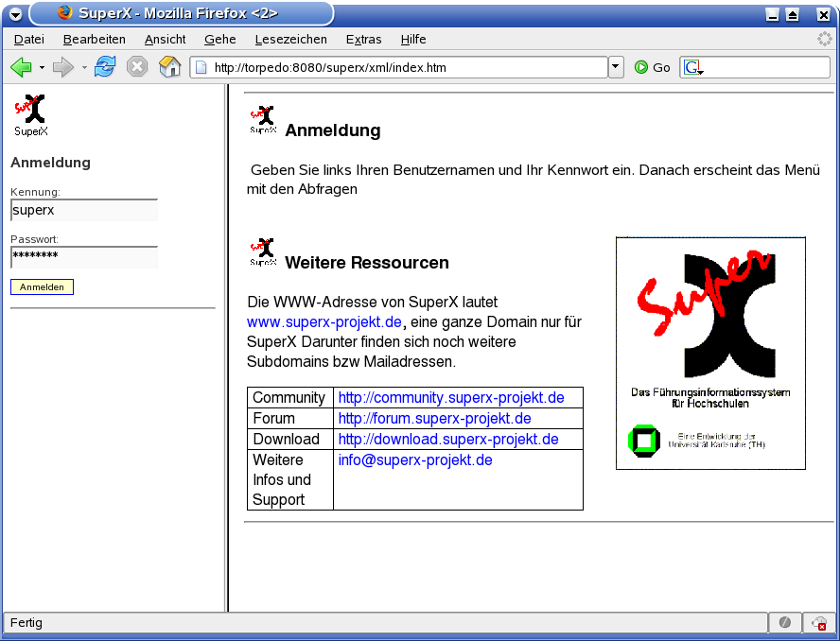Click the page icon in the address bar
The image size is (840, 641).
point(201,67)
